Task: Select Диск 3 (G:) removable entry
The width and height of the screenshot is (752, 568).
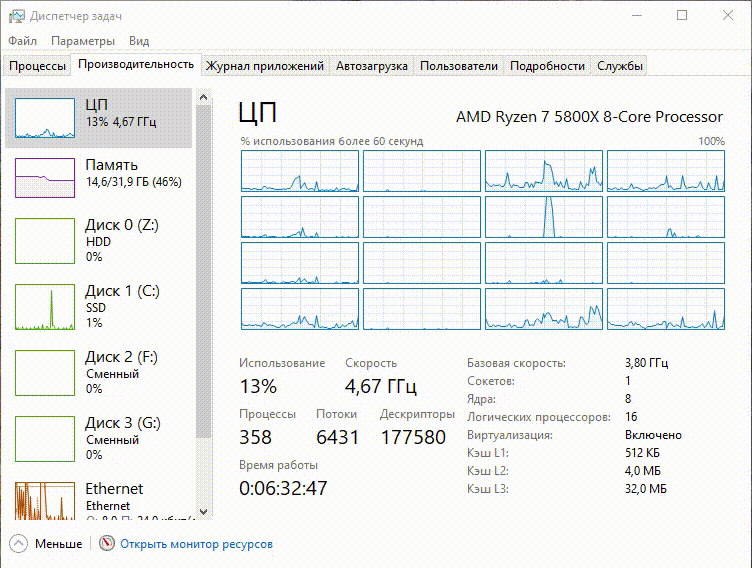Action: pos(98,439)
